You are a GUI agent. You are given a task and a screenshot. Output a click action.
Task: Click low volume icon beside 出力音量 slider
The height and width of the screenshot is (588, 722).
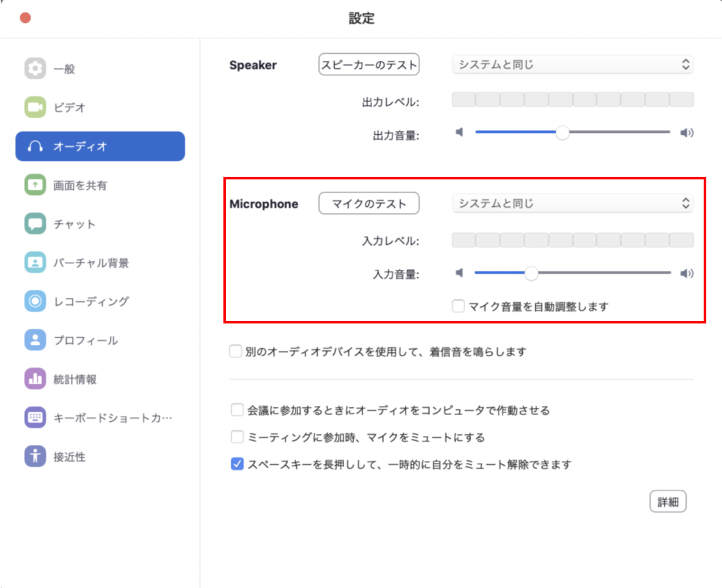(459, 132)
